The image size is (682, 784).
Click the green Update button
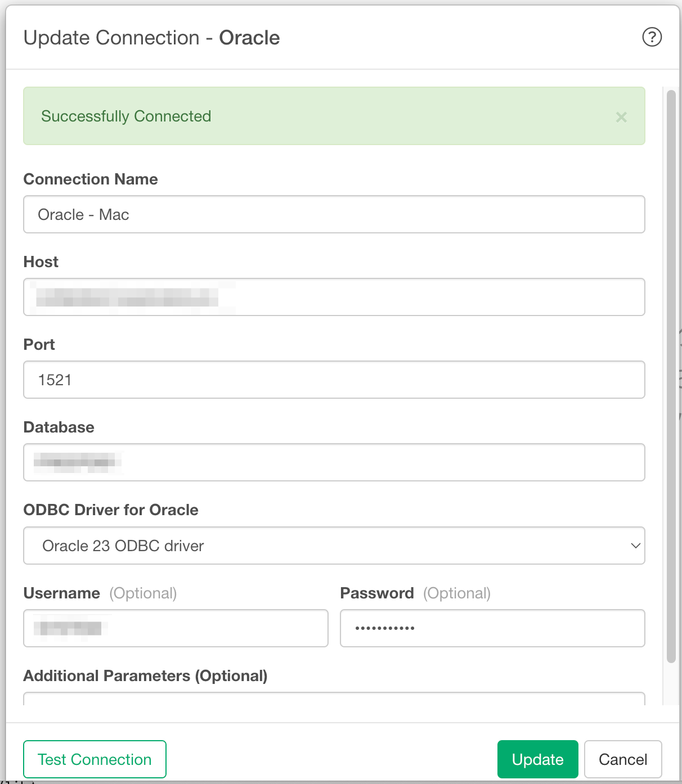(x=538, y=759)
